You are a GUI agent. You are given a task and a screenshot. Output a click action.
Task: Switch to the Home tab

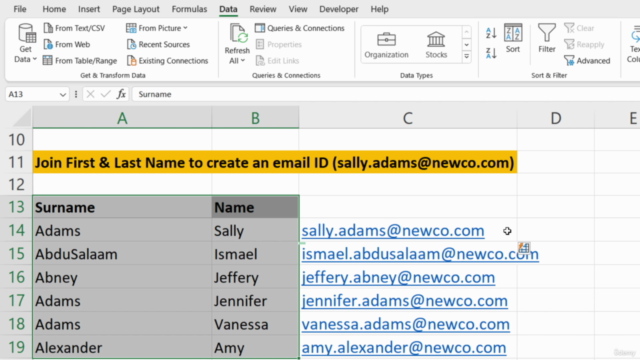coord(54,9)
